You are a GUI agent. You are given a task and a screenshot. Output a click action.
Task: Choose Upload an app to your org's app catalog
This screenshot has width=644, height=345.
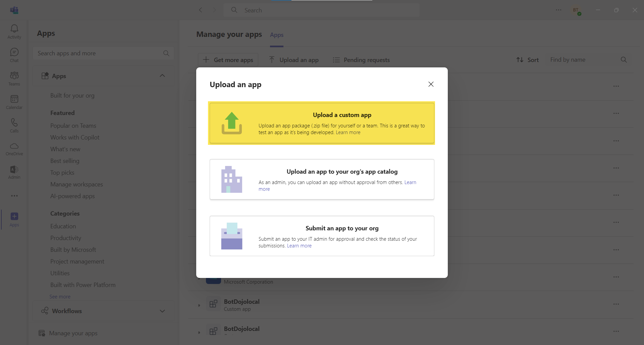click(322, 179)
